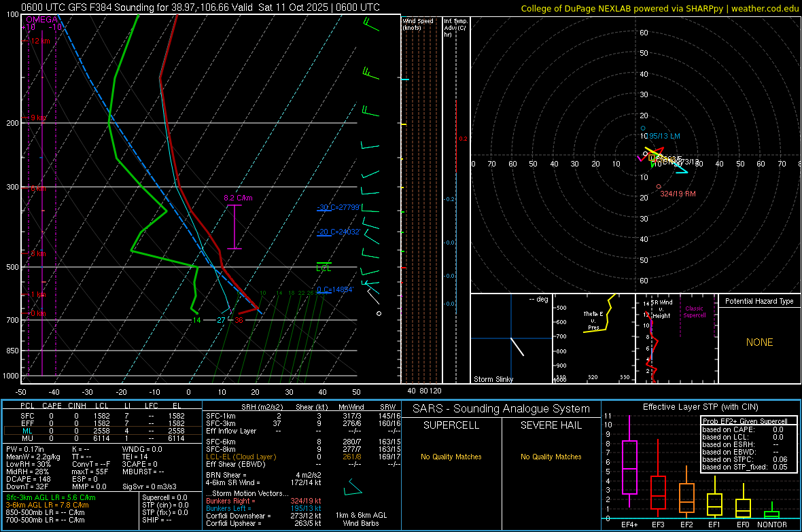Click the 4-6km SR Wind value line
The width and height of the screenshot is (802, 532).
coord(264,482)
